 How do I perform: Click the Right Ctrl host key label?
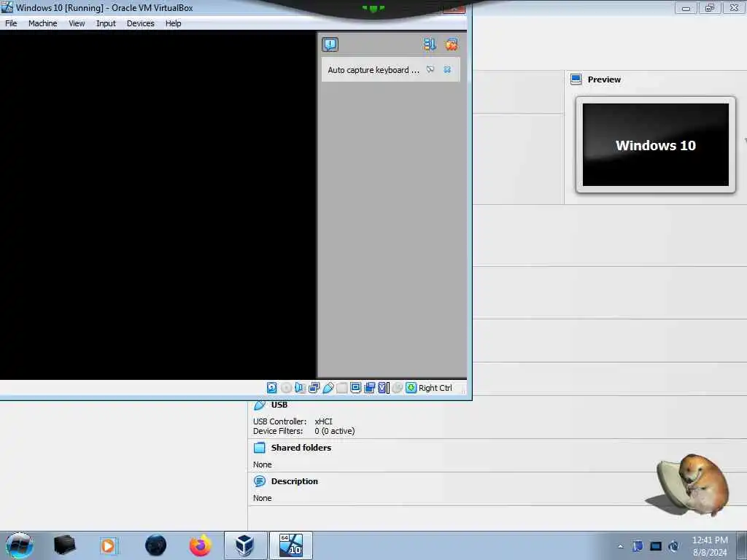[436, 388]
